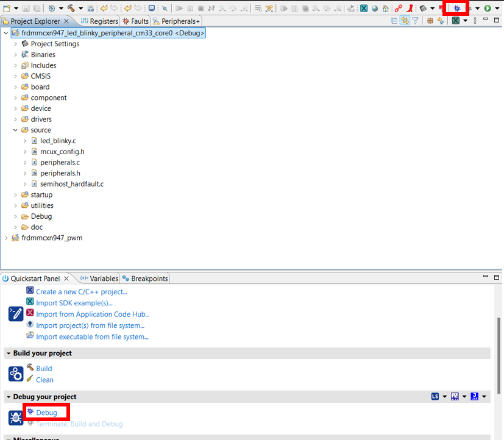Select led_blinky.c in the source folder
This screenshot has width=504, height=440.
pyautogui.click(x=58, y=141)
